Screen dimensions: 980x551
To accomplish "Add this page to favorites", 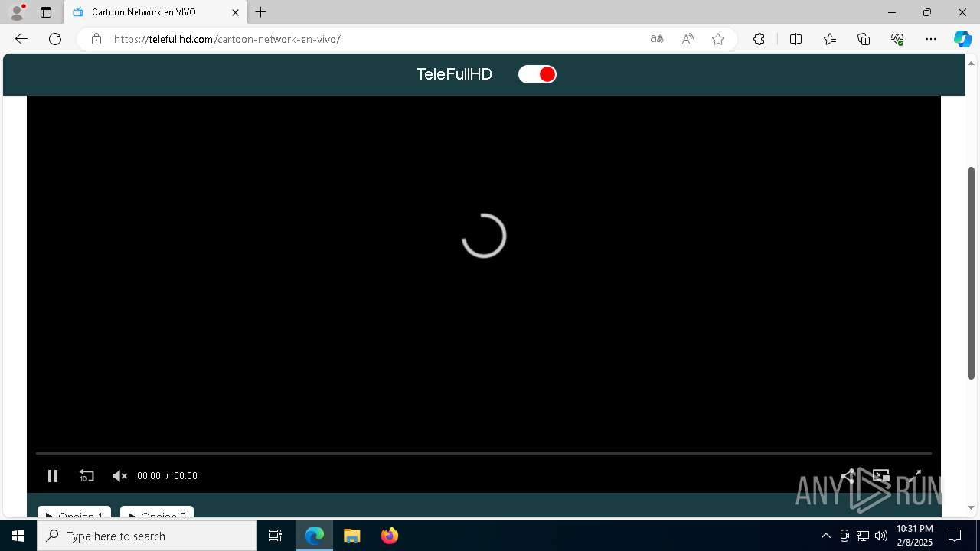I will (718, 39).
